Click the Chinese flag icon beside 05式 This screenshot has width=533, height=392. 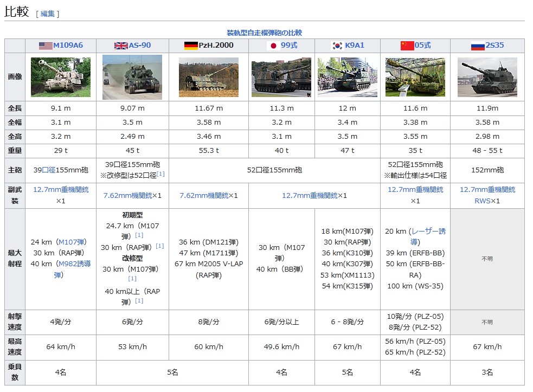[407, 46]
